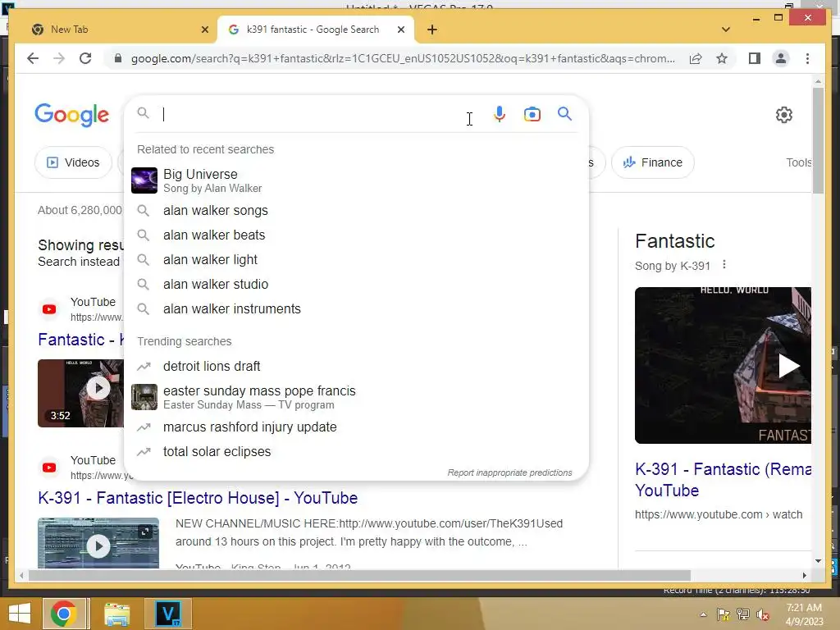The image size is (840, 630).
Task: Click the muted volume tray icon
Action: 762,614
